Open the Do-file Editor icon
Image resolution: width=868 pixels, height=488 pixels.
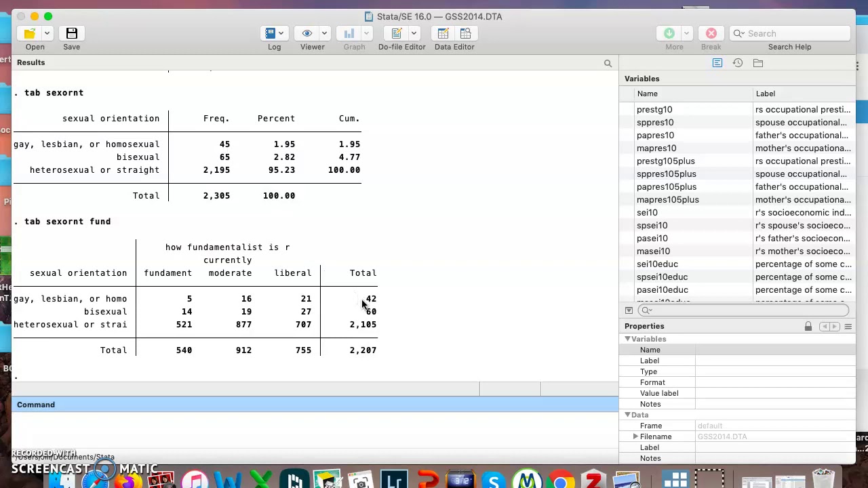point(397,33)
